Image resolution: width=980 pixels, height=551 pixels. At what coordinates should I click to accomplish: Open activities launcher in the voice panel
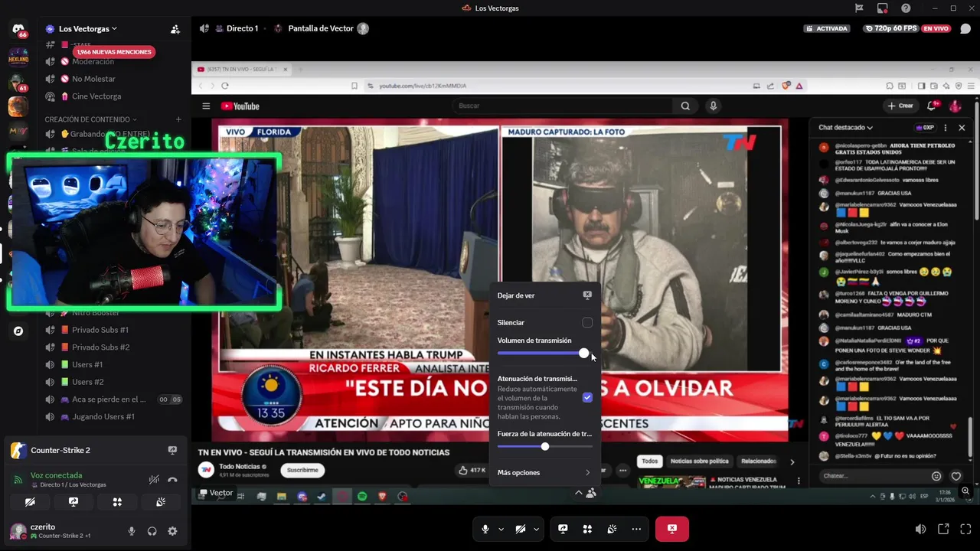(x=117, y=502)
